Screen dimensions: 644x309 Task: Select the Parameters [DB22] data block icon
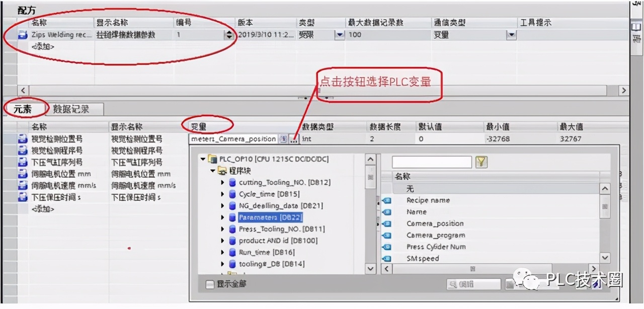(x=232, y=217)
